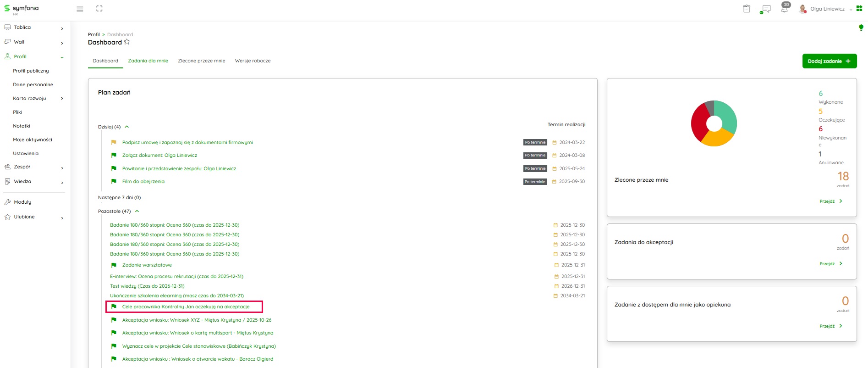The width and height of the screenshot is (868, 368).
Task: Click the red segment of the donut chart
Action: point(699,122)
